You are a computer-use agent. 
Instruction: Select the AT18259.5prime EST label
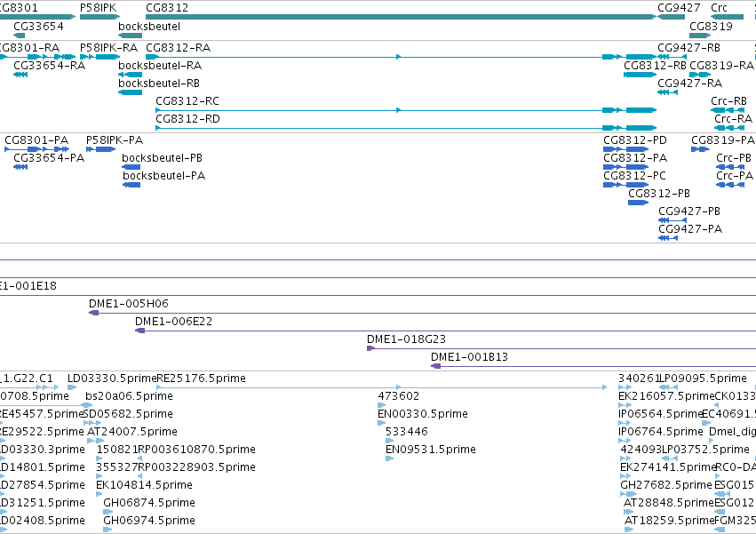click(x=669, y=521)
